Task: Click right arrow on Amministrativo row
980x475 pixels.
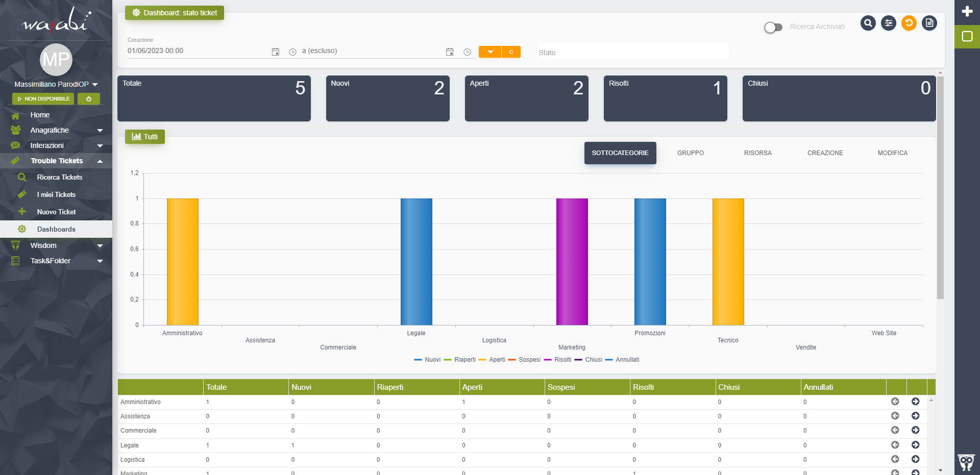Action: 915,402
